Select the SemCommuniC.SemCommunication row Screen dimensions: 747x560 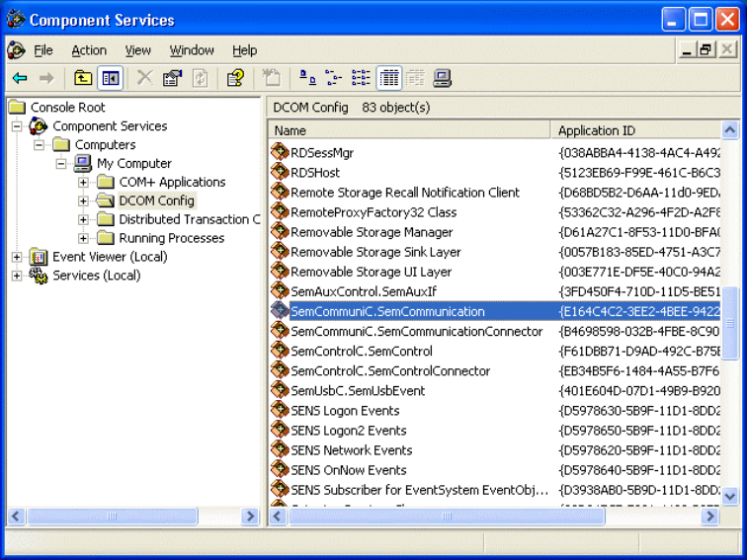pyautogui.click(x=495, y=311)
